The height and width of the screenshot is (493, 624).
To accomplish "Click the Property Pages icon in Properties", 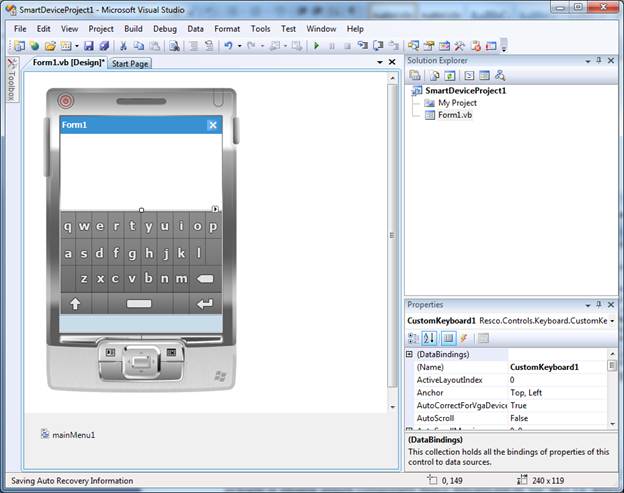I will [x=483, y=339].
